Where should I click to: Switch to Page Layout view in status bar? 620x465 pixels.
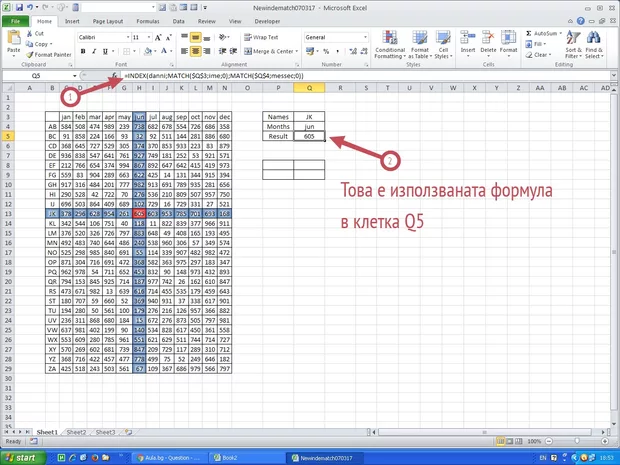pyautogui.click(x=509, y=441)
